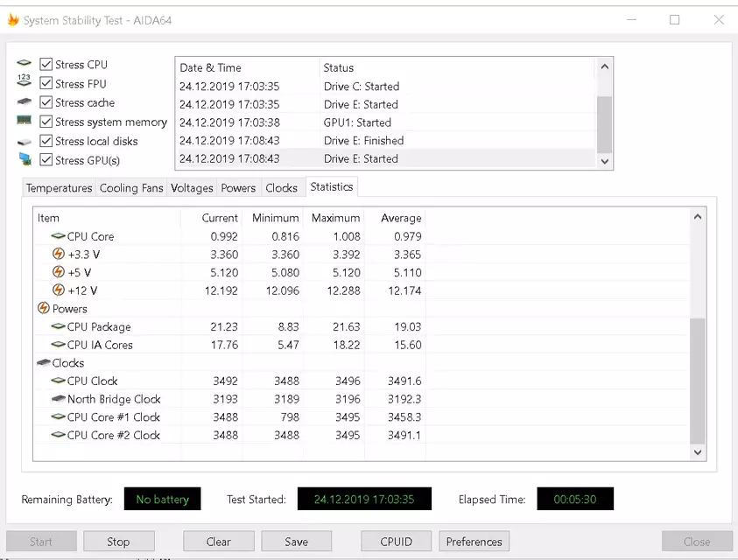Click the Clear button
This screenshot has width=738, height=560.
218,541
